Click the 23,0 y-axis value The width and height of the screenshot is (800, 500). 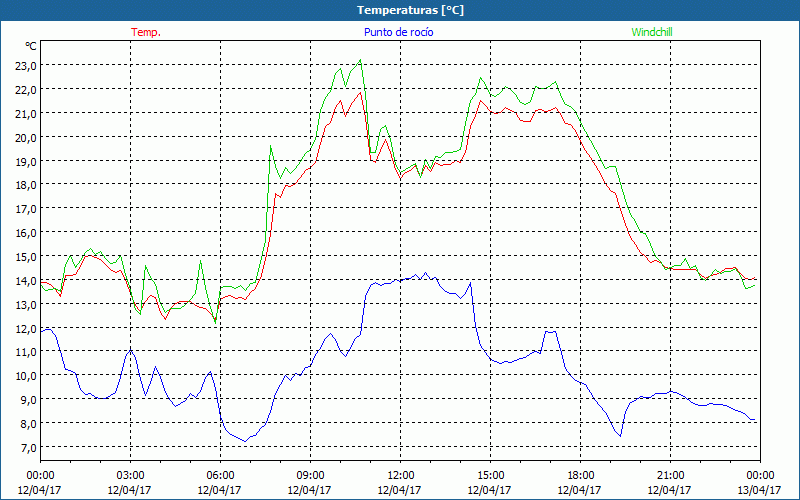(x=26, y=66)
